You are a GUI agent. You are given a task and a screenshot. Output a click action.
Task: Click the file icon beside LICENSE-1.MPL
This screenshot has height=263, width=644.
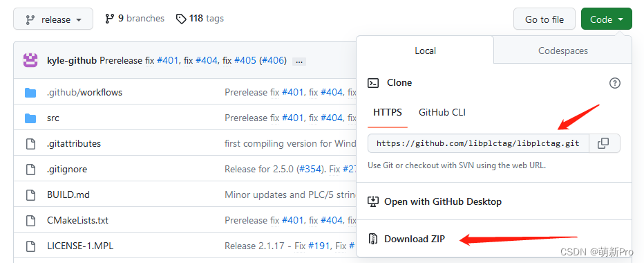click(30, 246)
